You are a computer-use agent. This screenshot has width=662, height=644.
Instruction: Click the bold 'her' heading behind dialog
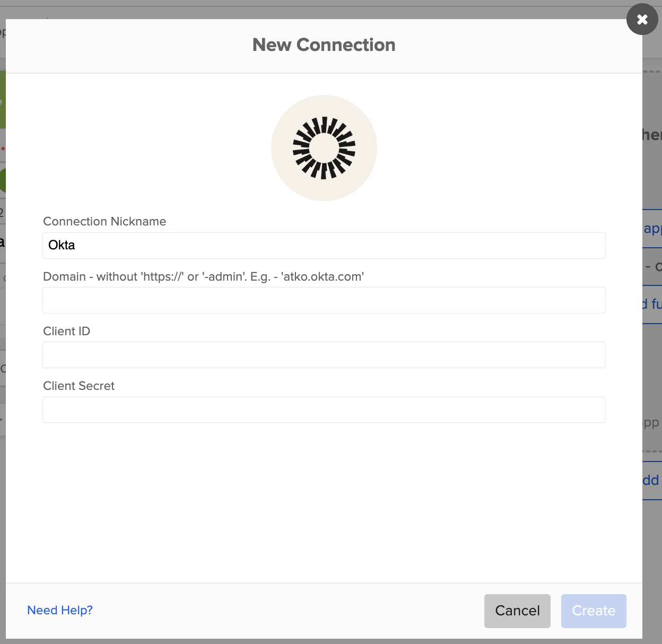651,135
